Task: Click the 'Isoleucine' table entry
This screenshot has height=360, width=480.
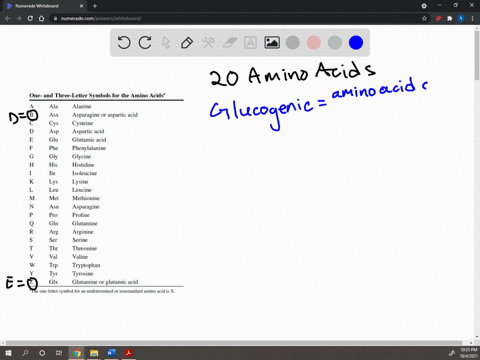Action: [84, 173]
